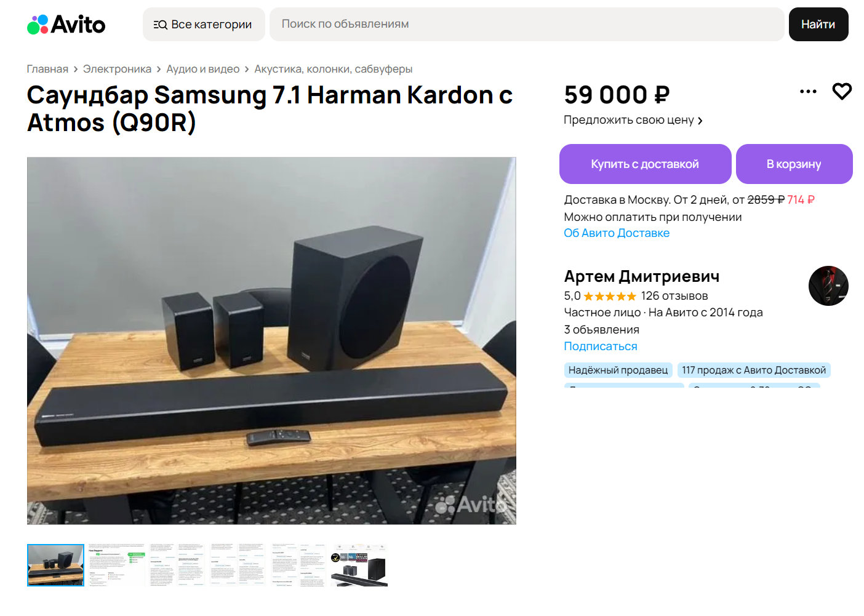Screen dimensions: 864x616
Task: Expand Предложить свою цену option
Action: [633, 120]
